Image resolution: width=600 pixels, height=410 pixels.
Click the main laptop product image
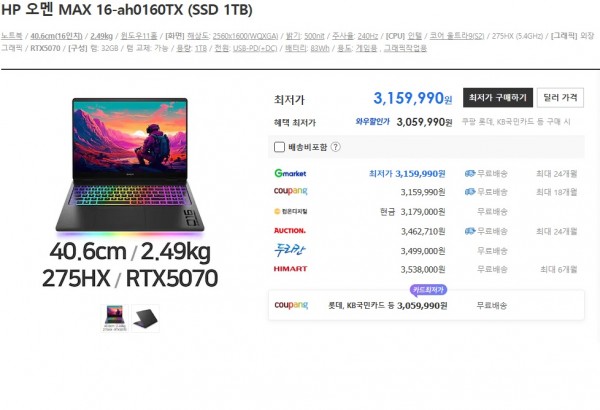click(x=130, y=167)
